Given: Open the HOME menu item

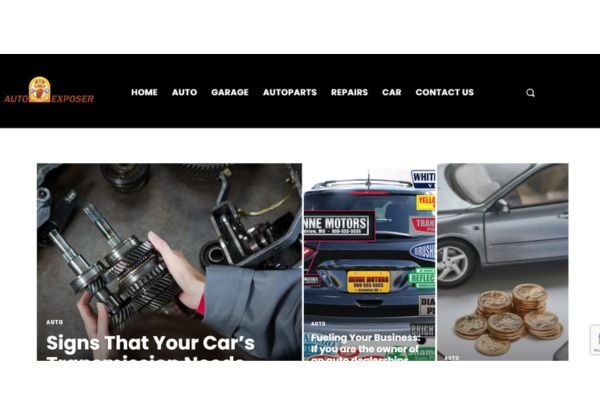Looking at the screenshot, I should pos(144,92).
